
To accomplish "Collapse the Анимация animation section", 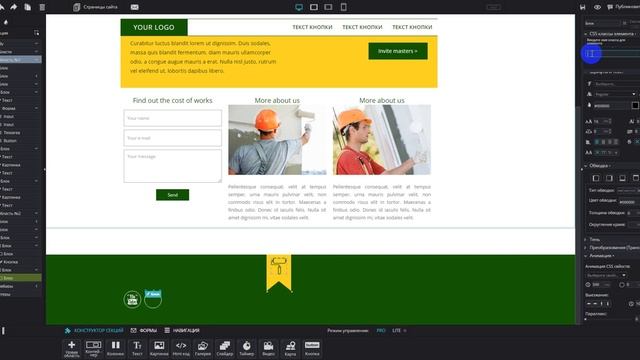I will [600, 256].
